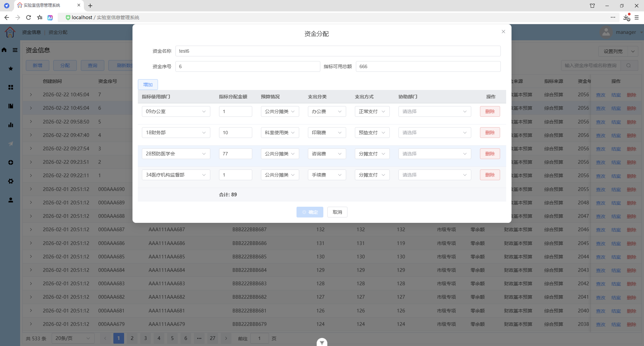This screenshot has height=346, width=644.
Task: Click the amount field in 18财务部 row
Action: pos(235,133)
